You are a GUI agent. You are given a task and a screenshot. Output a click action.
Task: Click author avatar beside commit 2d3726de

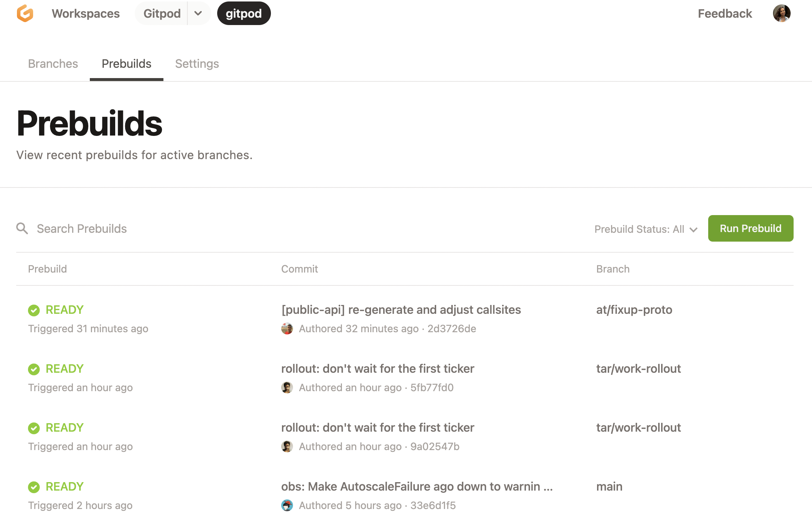click(287, 329)
